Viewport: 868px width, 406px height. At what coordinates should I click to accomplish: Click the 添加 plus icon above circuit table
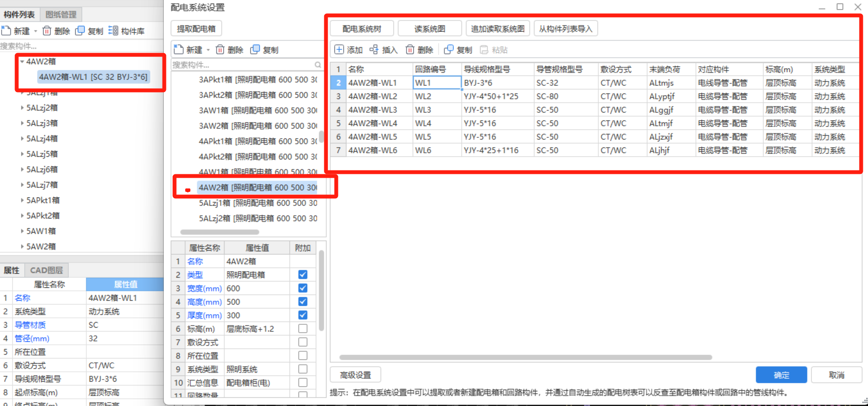click(x=339, y=50)
